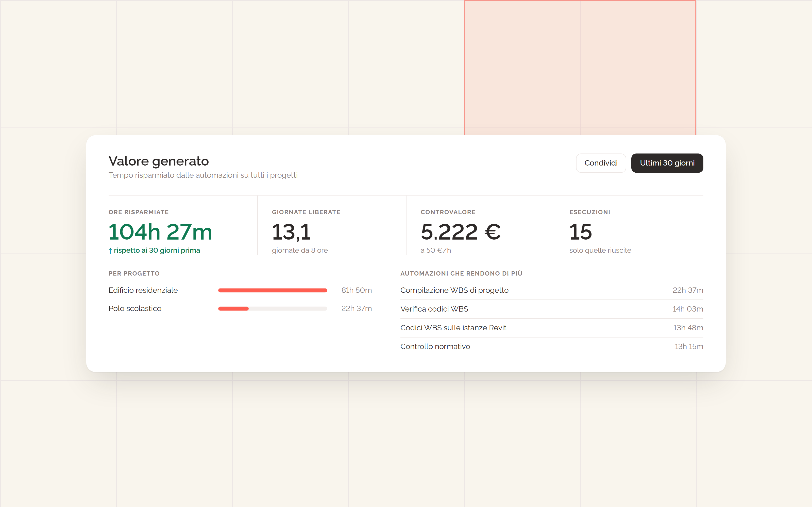Select the Edificio residenziale project row
812x507 pixels.
tap(240, 290)
